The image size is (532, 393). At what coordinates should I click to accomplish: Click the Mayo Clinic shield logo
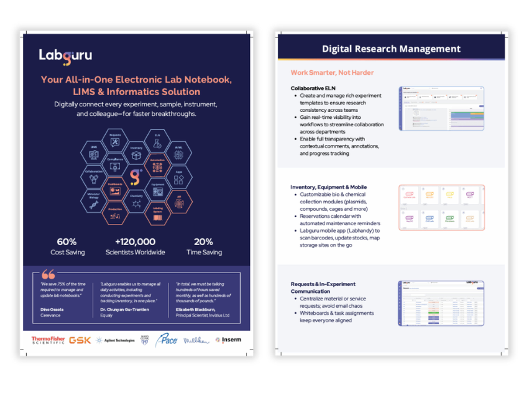[x=145, y=340]
